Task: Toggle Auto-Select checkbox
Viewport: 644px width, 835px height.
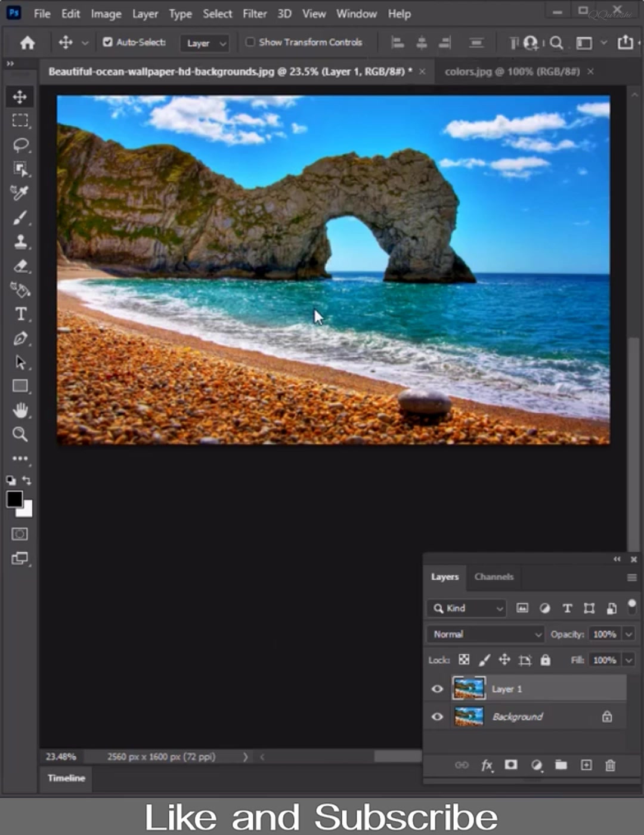Action: point(107,42)
